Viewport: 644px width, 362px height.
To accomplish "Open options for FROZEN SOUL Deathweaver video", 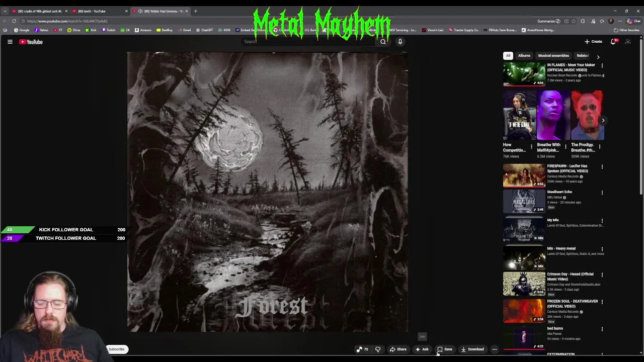I will (x=602, y=302).
